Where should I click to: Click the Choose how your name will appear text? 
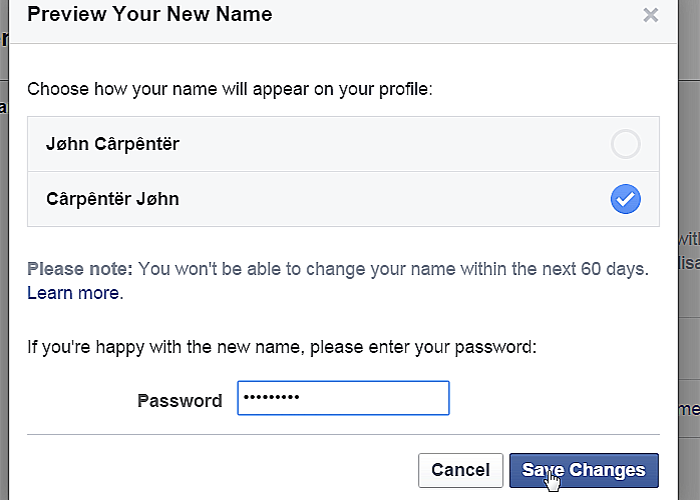click(x=230, y=89)
